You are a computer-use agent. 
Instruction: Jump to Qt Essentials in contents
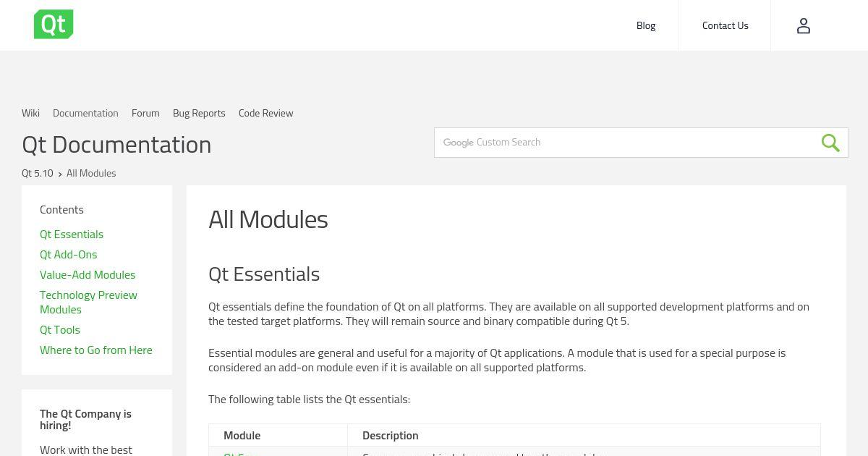[x=72, y=234]
